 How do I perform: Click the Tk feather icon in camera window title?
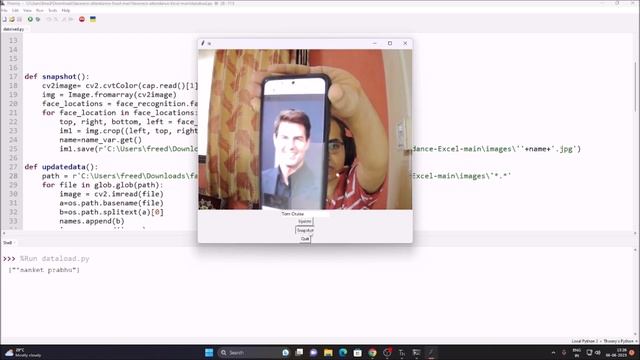[203, 43]
